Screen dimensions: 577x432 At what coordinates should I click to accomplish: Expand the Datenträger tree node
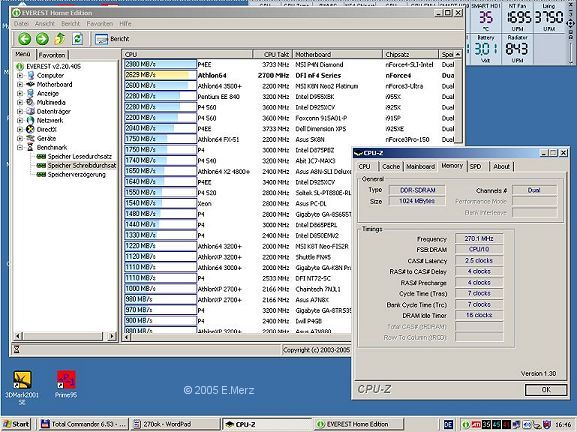click(x=20, y=111)
